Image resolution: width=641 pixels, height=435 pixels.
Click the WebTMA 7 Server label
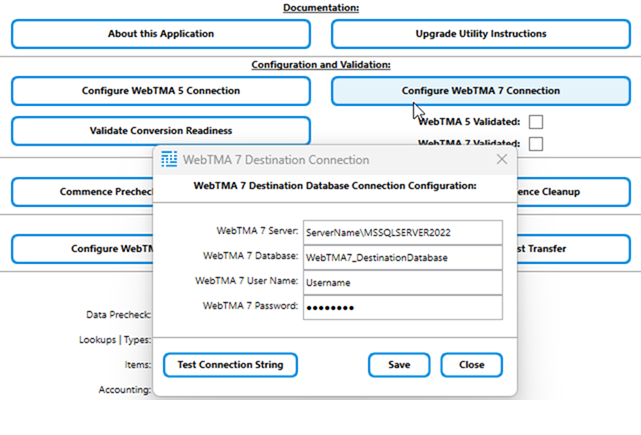click(x=258, y=231)
